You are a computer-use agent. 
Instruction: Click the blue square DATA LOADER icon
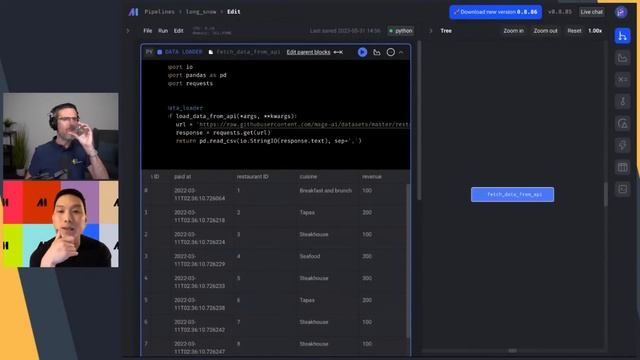[x=160, y=52]
